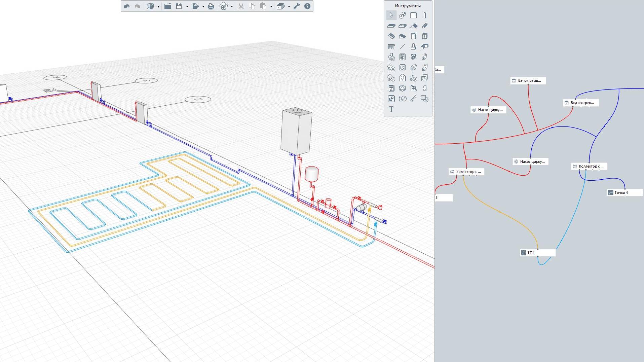Viewport: 644px width, 362px height.
Task: Select the light bulb lighting tool
Action: [402, 78]
